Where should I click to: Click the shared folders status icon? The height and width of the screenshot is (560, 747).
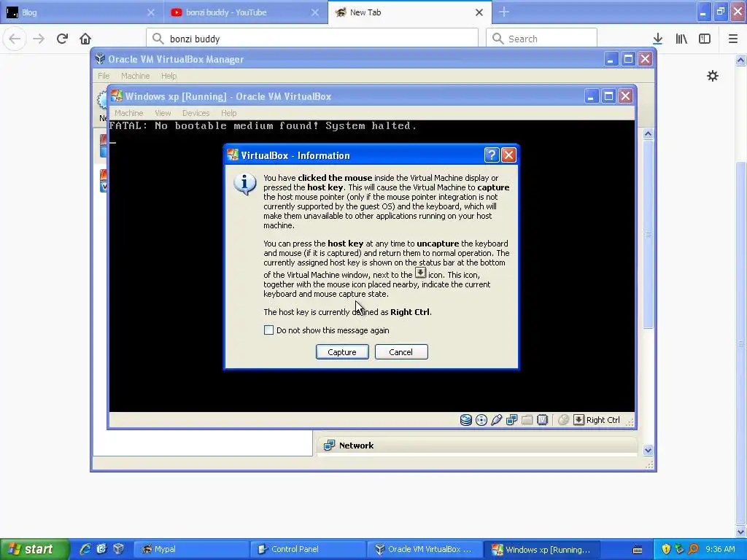tap(527, 420)
